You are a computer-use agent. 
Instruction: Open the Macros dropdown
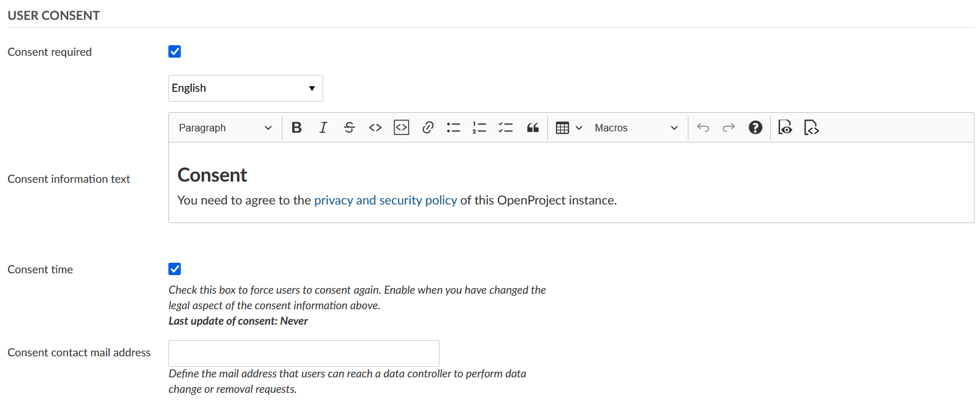[x=636, y=128]
